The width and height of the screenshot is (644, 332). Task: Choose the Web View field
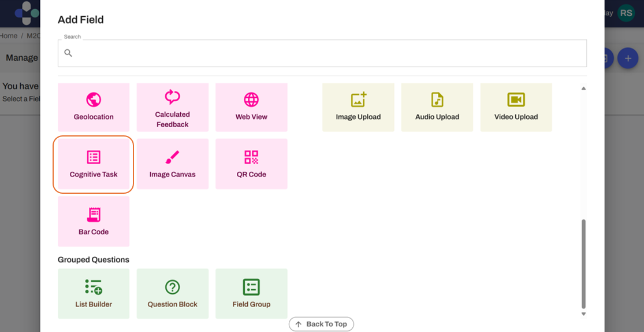click(251, 107)
